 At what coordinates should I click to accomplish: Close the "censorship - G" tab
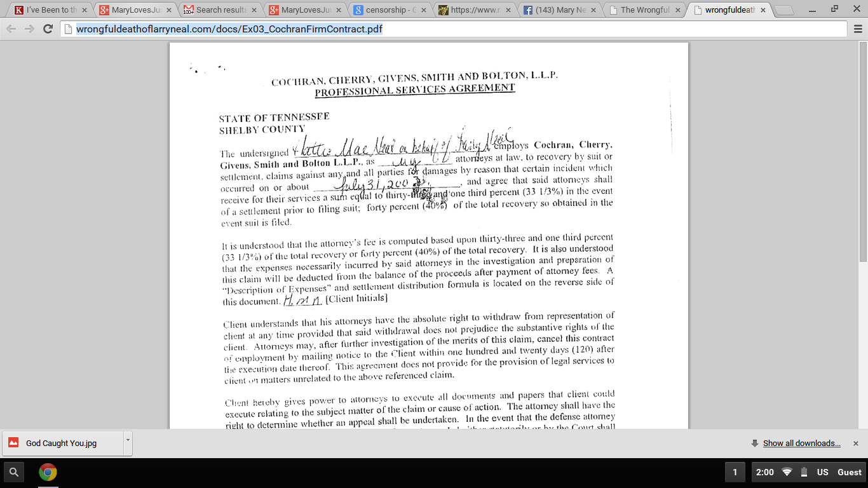pyautogui.click(x=424, y=10)
